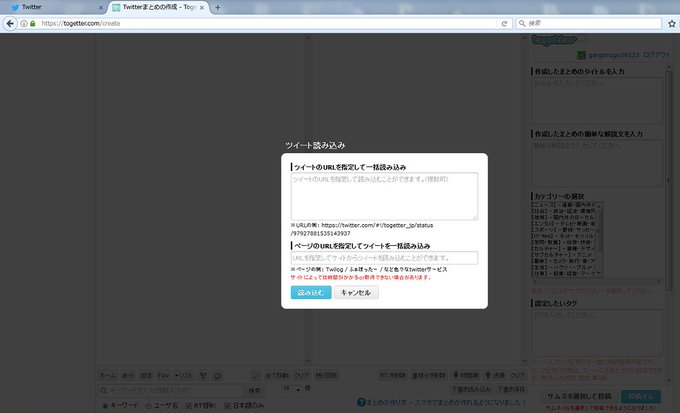This screenshot has height=413, width=680.
Task: Click the Fav timeline button
Action: point(163,375)
